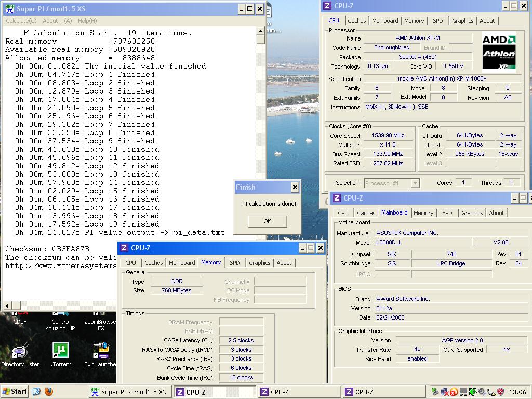
Task: Click the Rated FSB value 267.82 MHz
Action: click(x=388, y=163)
